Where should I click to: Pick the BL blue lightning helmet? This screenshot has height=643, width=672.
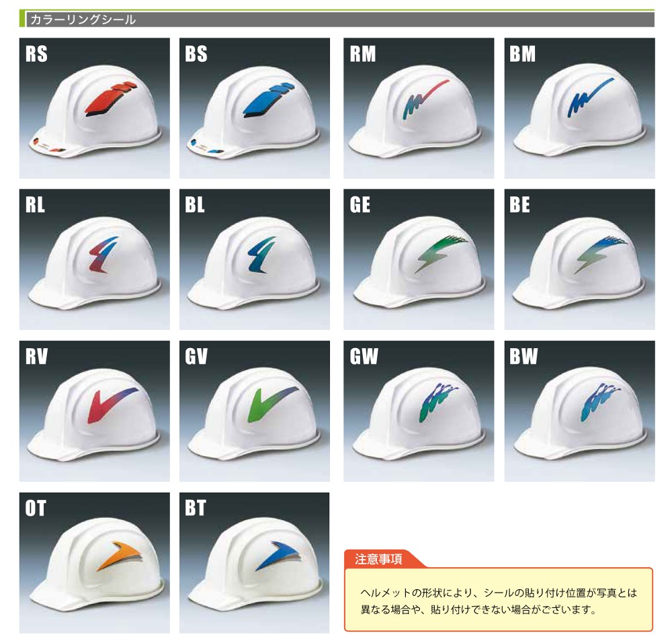255,259
